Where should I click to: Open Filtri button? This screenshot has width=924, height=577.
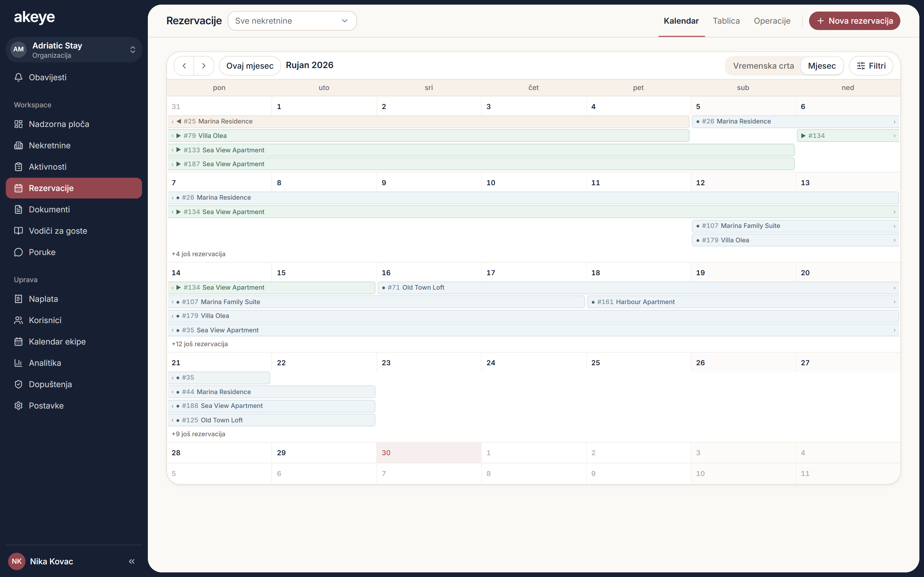click(871, 66)
